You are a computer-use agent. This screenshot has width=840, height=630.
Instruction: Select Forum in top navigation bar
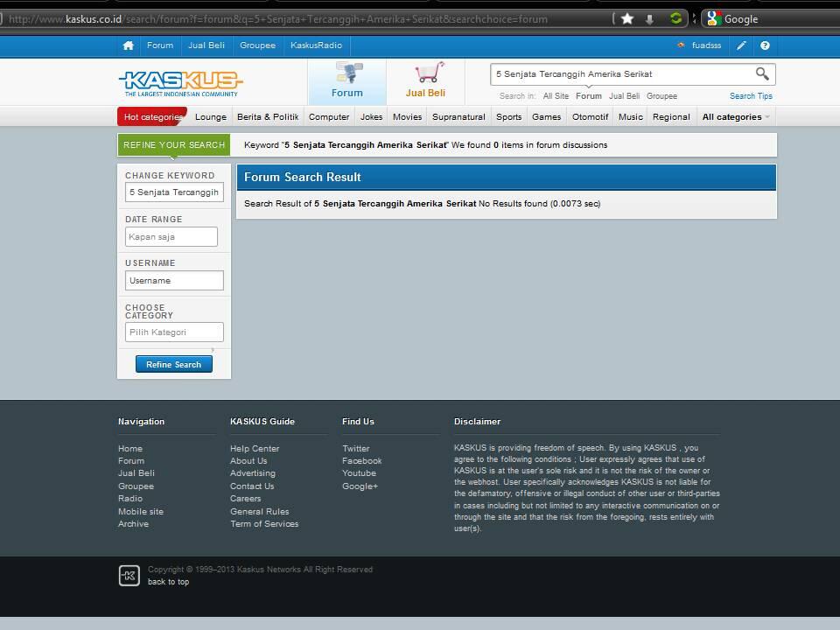[160, 45]
